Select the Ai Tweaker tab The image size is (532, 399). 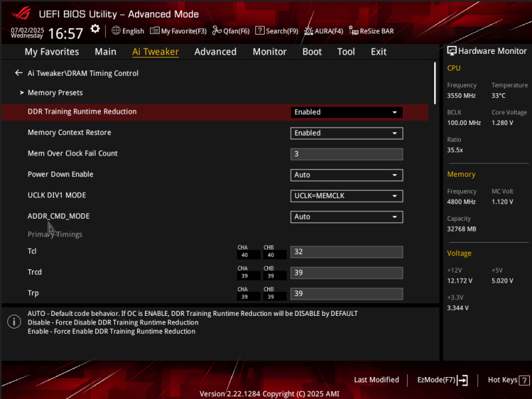point(156,52)
